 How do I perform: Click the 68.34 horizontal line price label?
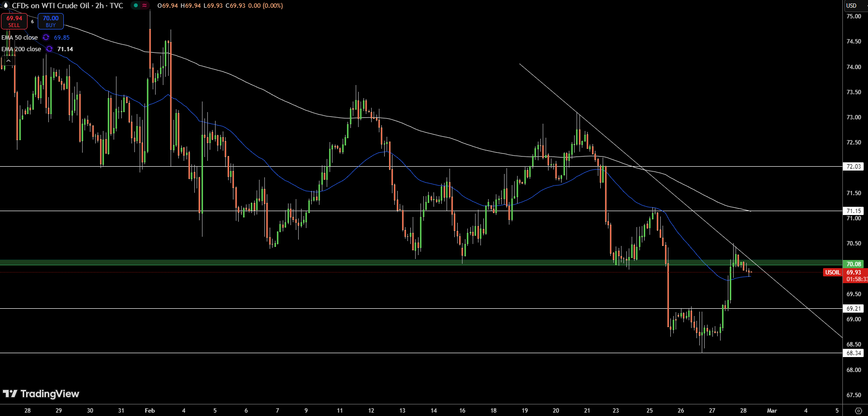coord(854,353)
